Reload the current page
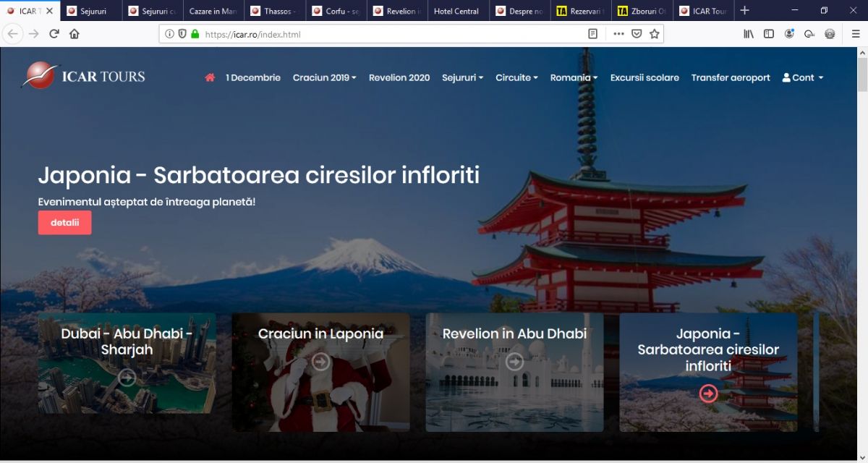This screenshot has width=868, height=463. (x=54, y=34)
